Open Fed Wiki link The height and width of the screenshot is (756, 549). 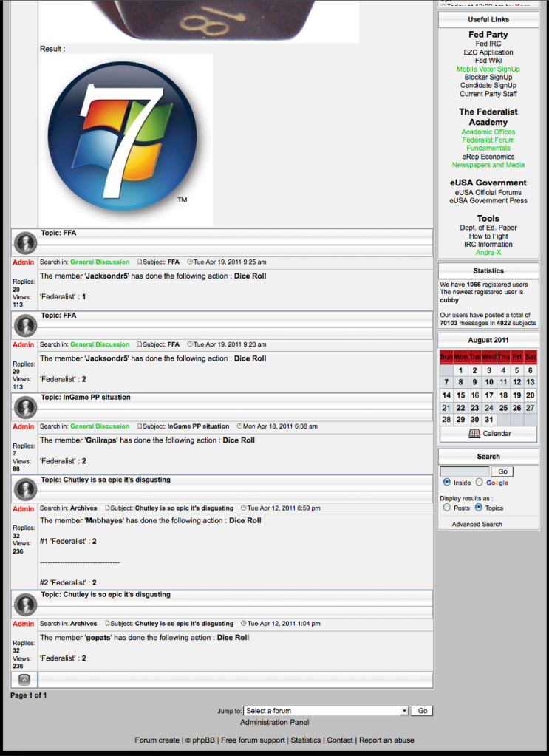pyautogui.click(x=488, y=61)
